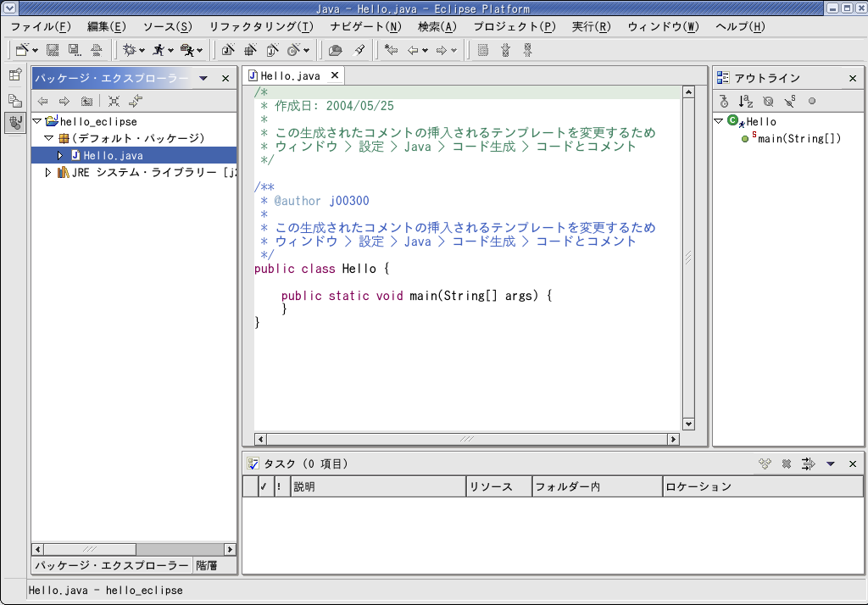Image resolution: width=868 pixels, height=605 pixels.
Task: Expand the JRE system library node
Action: pyautogui.click(x=48, y=172)
